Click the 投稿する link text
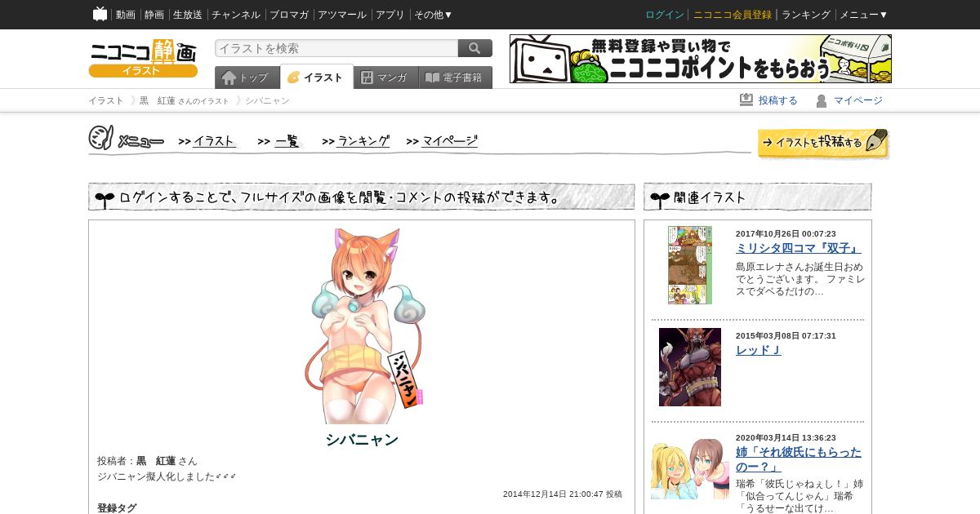 click(778, 100)
